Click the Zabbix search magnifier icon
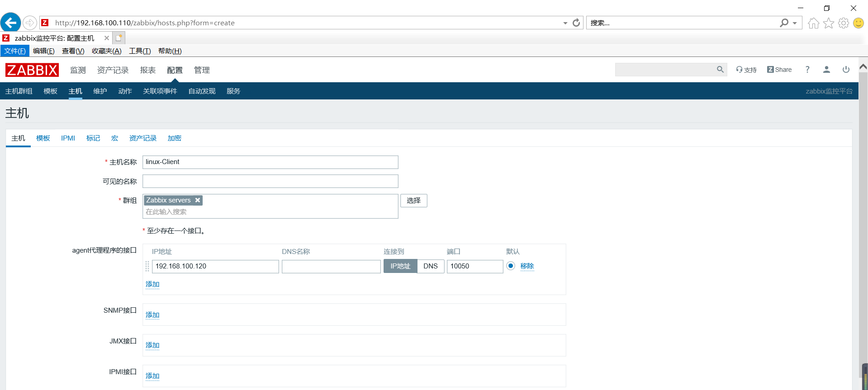868x390 pixels. 720,70
